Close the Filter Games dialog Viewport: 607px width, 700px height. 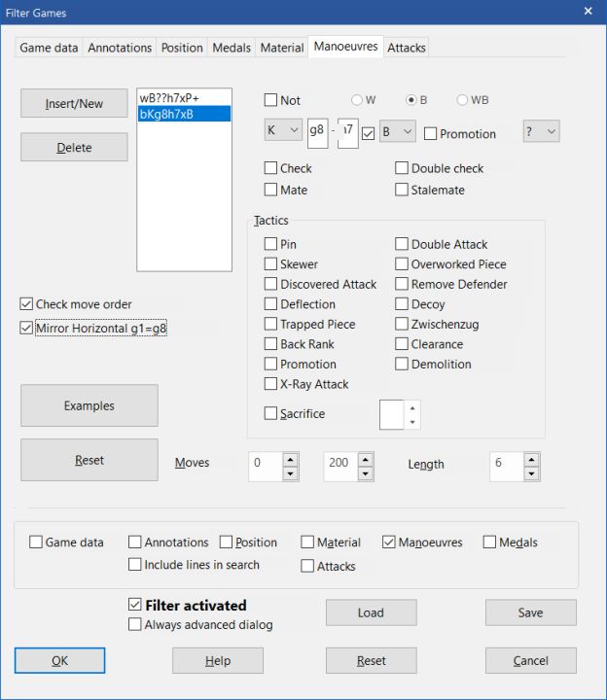click(588, 12)
